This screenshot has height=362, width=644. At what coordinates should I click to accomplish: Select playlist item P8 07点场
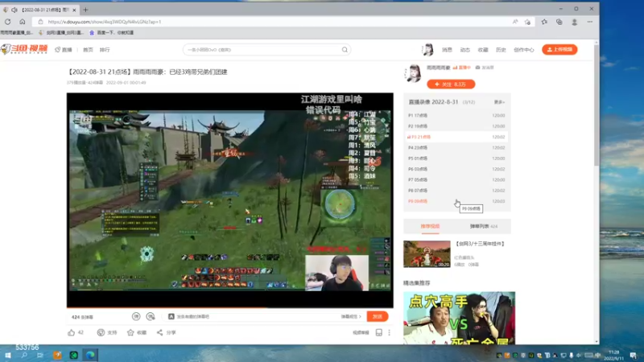click(456, 190)
